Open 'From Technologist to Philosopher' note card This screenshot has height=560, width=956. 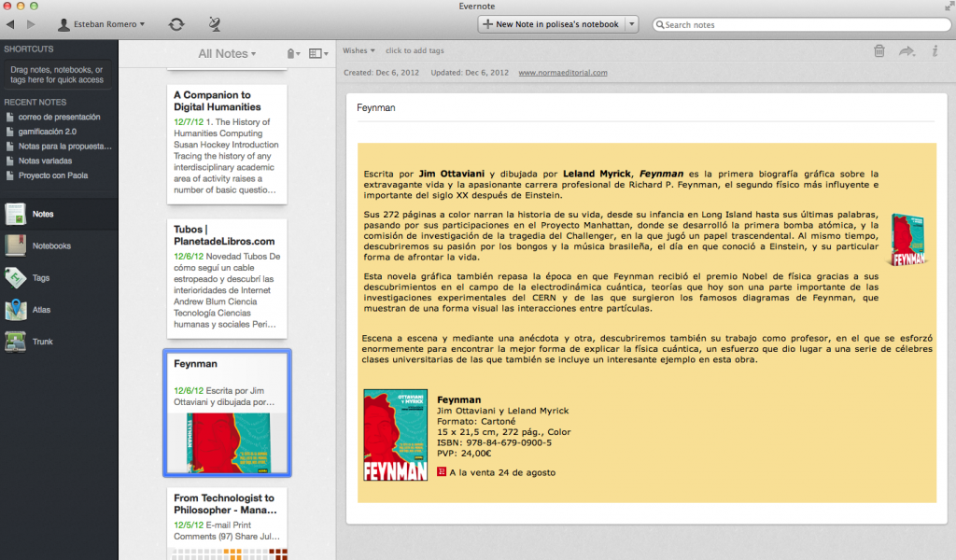click(227, 523)
